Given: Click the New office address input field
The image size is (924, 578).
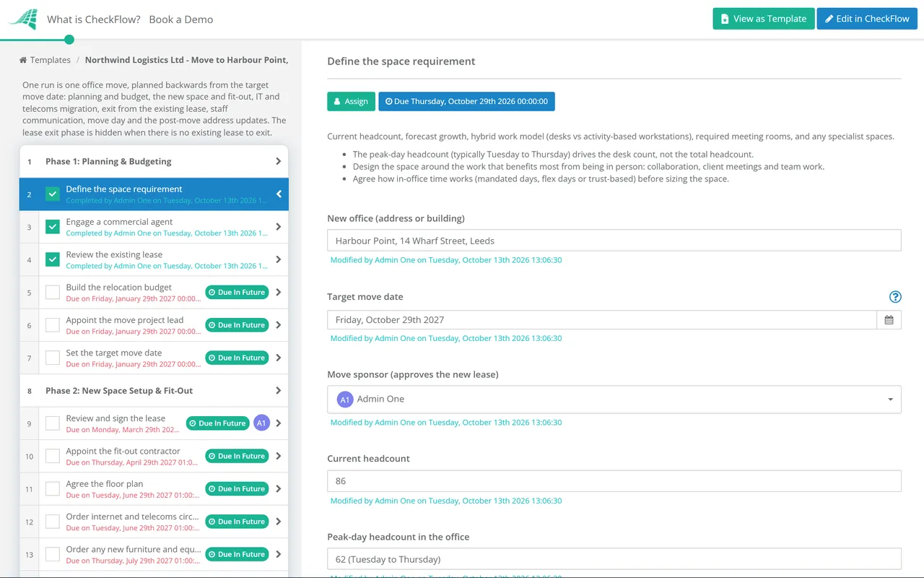Looking at the screenshot, I should [614, 241].
